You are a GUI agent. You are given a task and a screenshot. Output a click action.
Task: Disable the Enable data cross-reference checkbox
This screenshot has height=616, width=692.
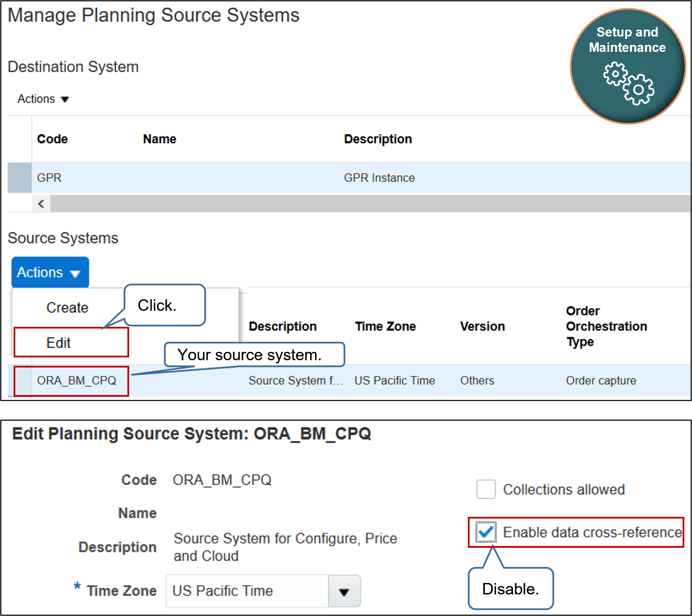coord(486,532)
